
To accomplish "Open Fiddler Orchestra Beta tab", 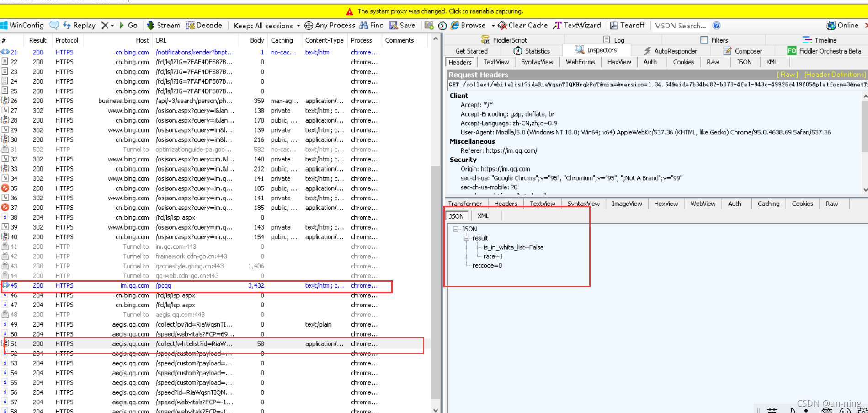I will coord(824,51).
